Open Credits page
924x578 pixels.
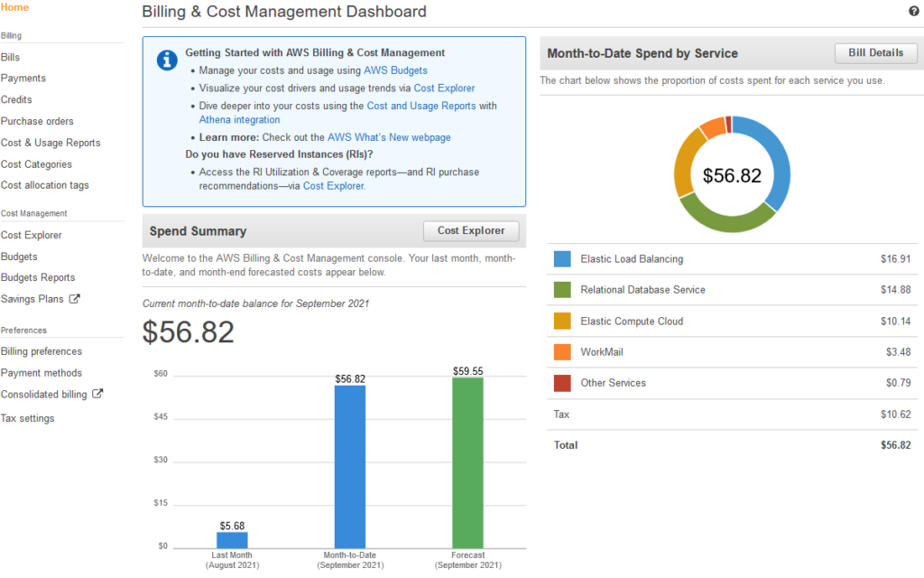[16, 99]
